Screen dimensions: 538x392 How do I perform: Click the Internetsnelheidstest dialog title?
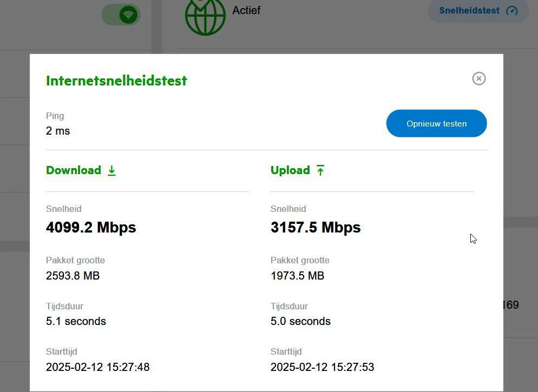[x=116, y=81]
